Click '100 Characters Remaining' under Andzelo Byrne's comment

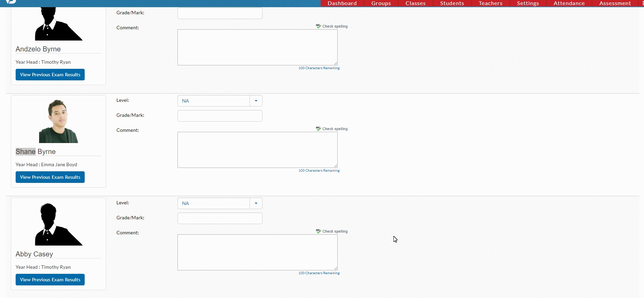click(319, 68)
